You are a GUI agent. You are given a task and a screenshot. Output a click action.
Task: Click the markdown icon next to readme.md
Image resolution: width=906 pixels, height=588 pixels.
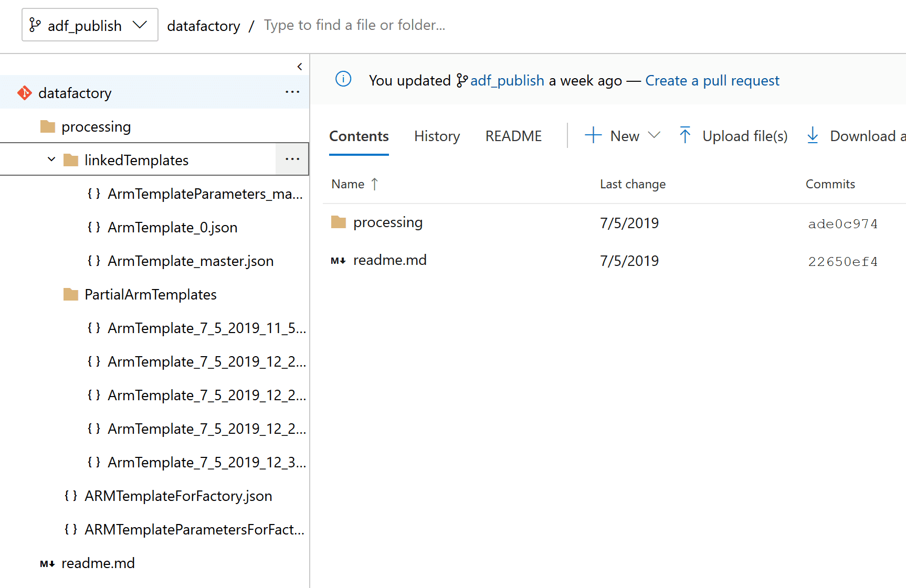coord(338,260)
